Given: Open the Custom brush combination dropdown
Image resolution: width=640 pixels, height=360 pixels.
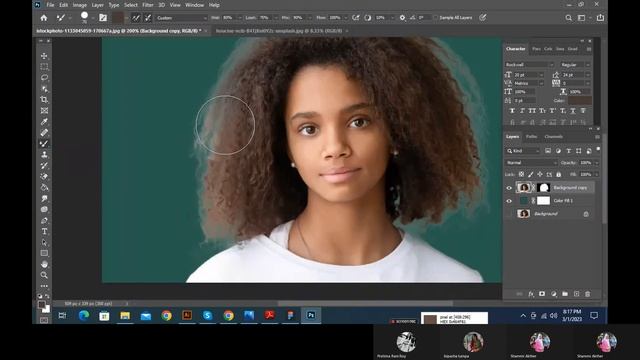Looking at the screenshot, I should click(182, 18).
